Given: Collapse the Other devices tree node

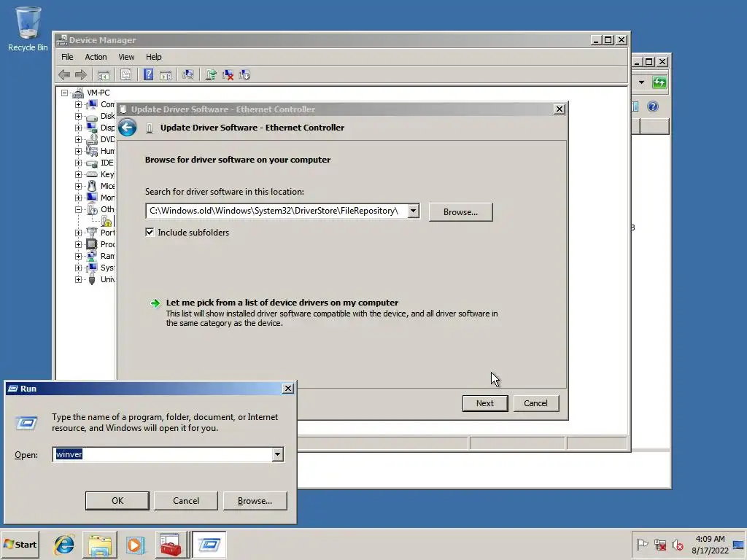Looking at the screenshot, I should tap(78, 209).
